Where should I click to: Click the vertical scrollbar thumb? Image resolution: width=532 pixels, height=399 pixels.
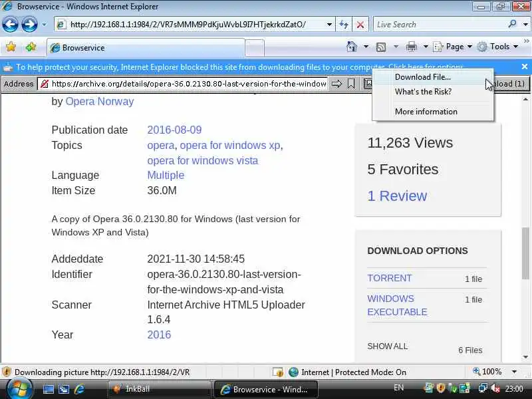[525, 253]
